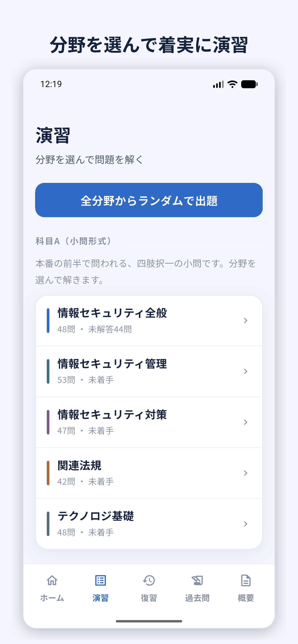This screenshot has height=644, width=298.
Task: Open the 概要 document icon
Action: click(246, 580)
